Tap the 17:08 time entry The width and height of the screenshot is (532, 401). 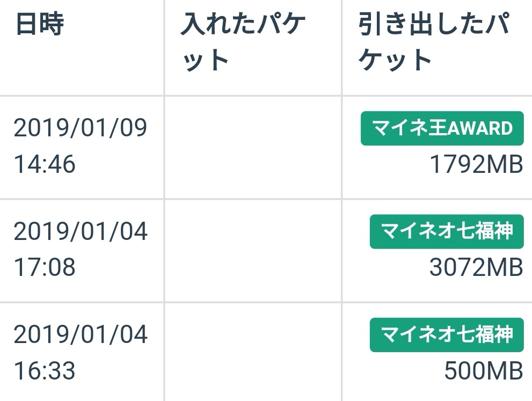45,267
